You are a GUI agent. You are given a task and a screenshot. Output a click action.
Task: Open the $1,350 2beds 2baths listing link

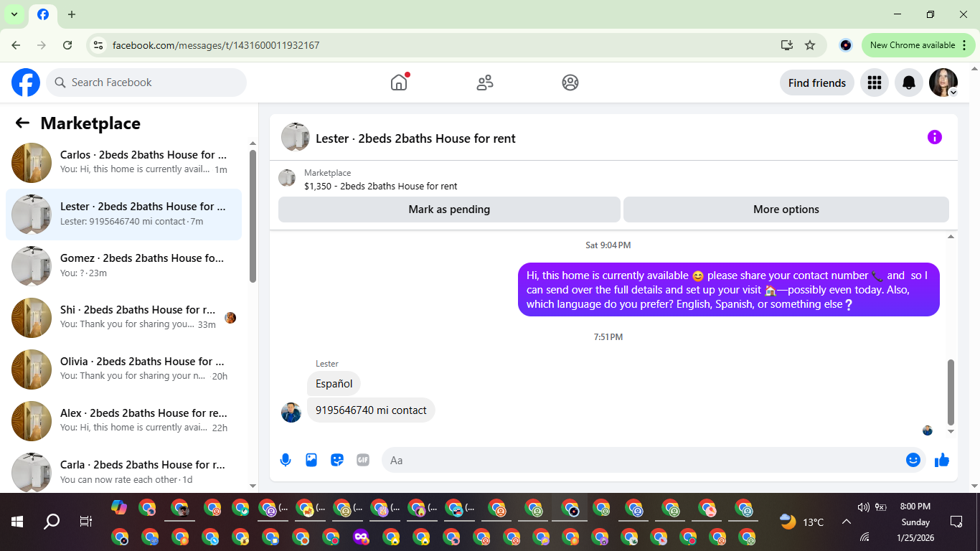[x=380, y=186]
